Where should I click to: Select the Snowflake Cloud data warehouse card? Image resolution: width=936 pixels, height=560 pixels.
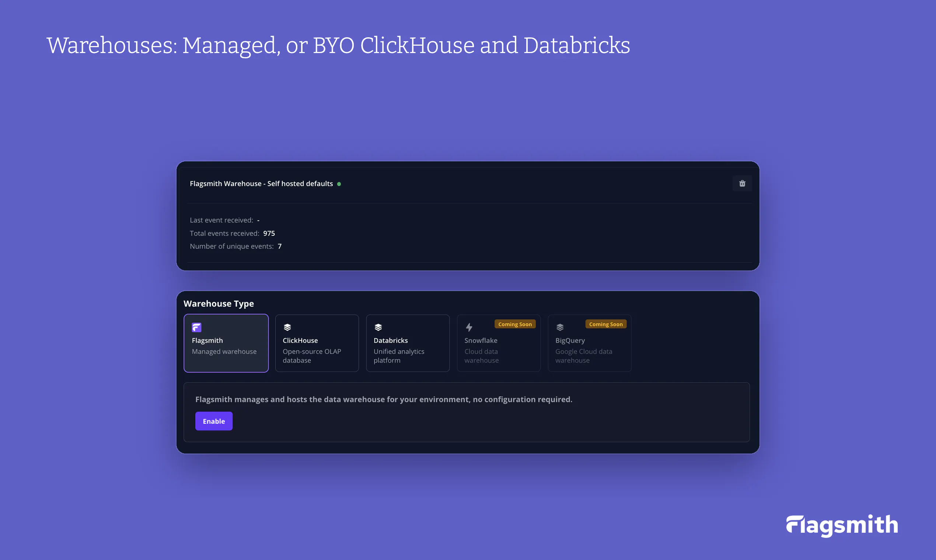499,343
